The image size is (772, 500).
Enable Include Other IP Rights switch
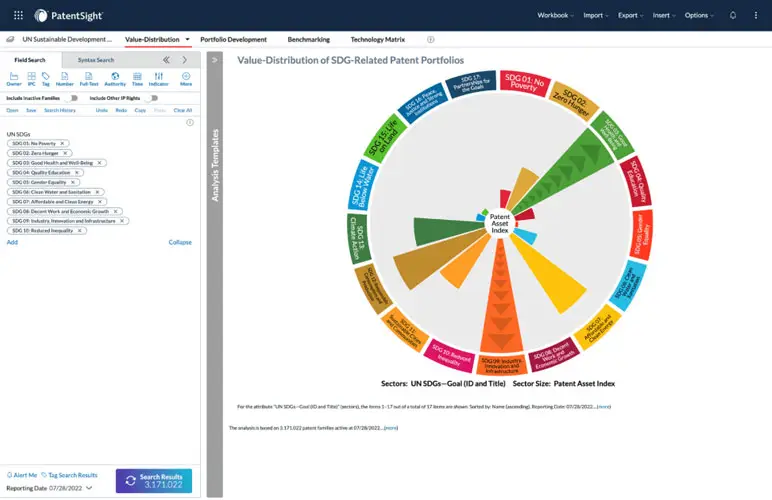coord(153,98)
